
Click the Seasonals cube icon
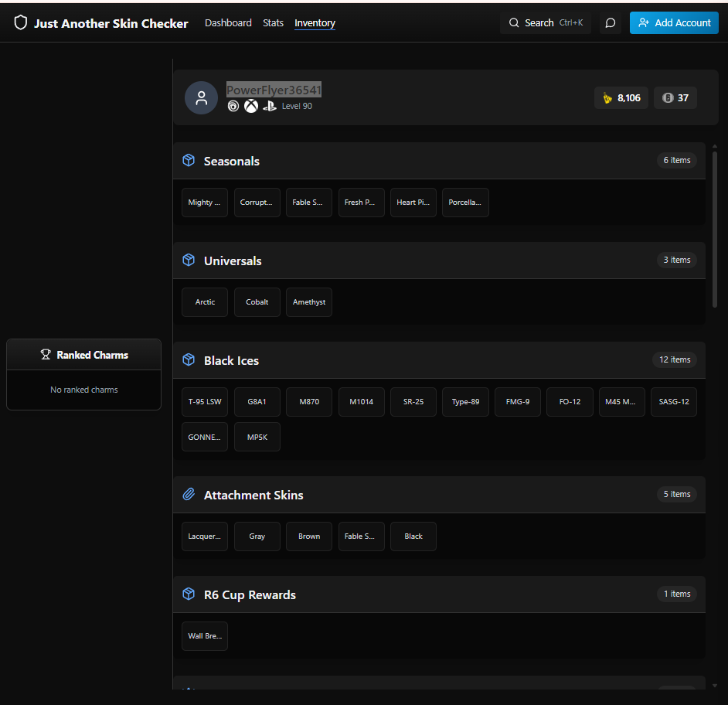click(189, 160)
